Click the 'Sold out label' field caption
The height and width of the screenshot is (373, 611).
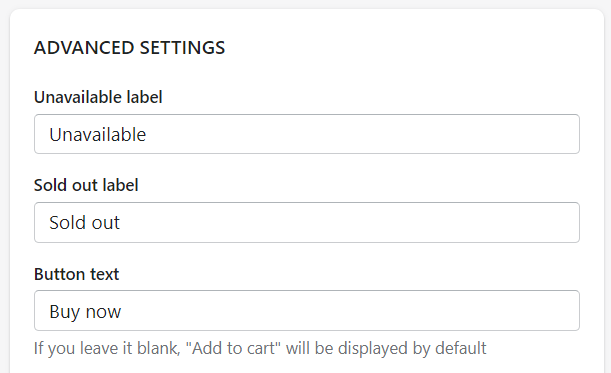point(86,185)
